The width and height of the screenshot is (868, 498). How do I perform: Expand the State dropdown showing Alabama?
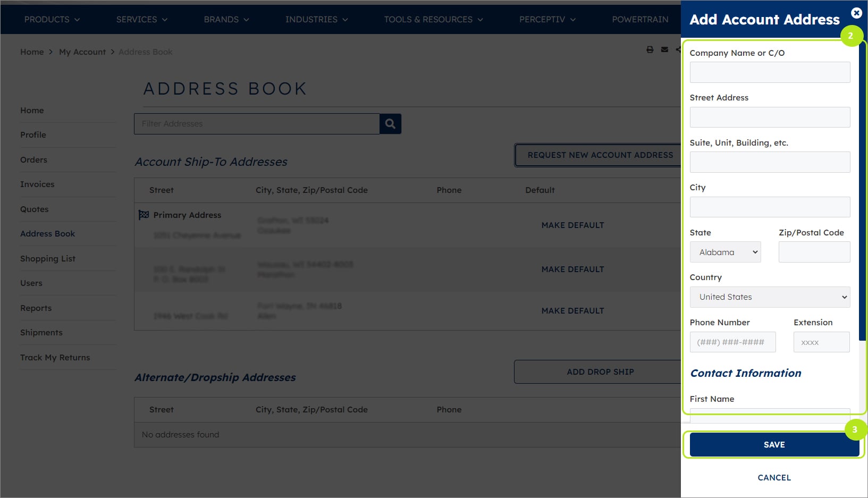726,252
